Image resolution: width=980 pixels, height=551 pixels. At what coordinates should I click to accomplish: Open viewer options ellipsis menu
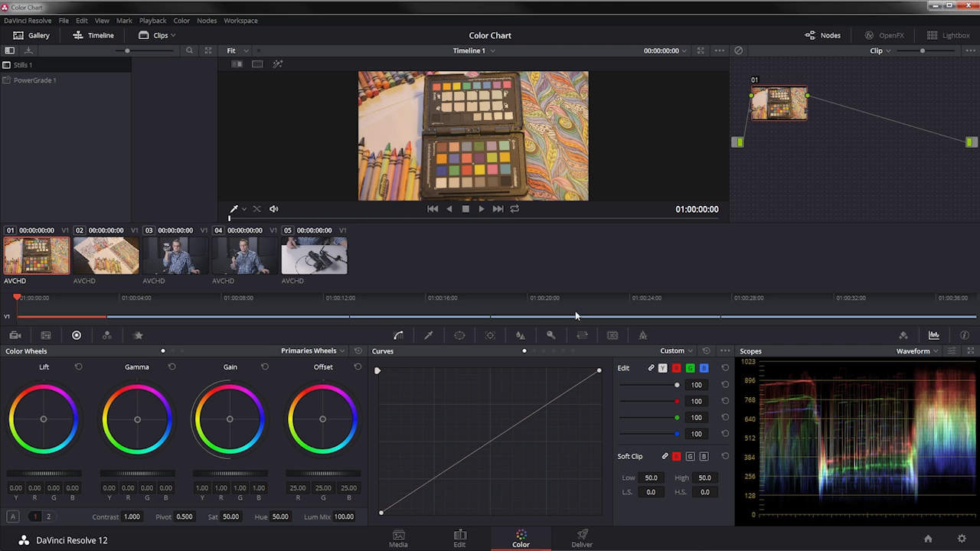(720, 51)
